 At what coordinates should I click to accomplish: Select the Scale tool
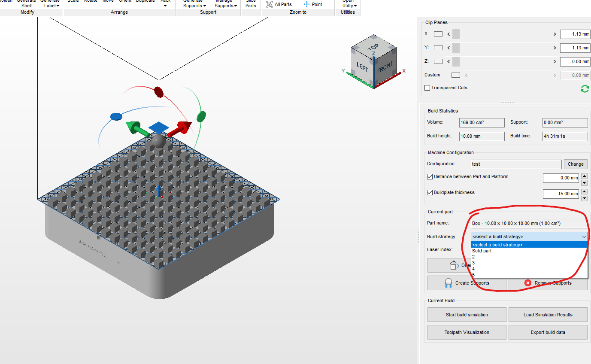73,1
